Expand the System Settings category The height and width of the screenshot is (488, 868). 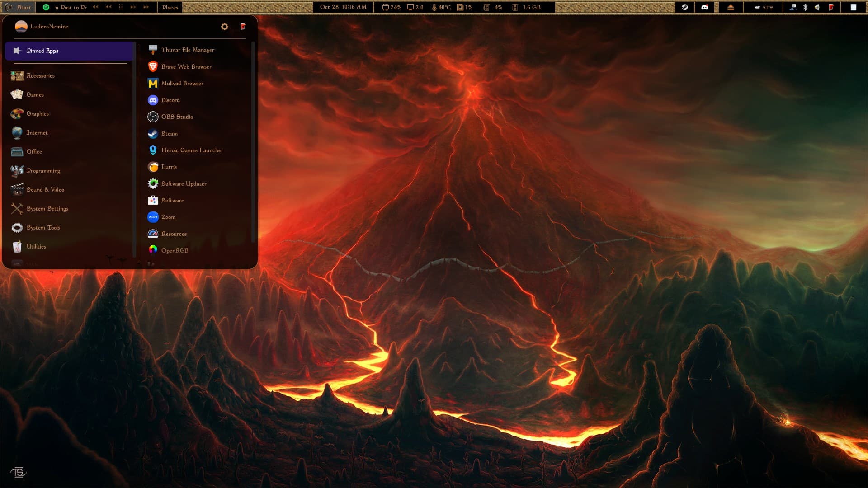point(47,208)
